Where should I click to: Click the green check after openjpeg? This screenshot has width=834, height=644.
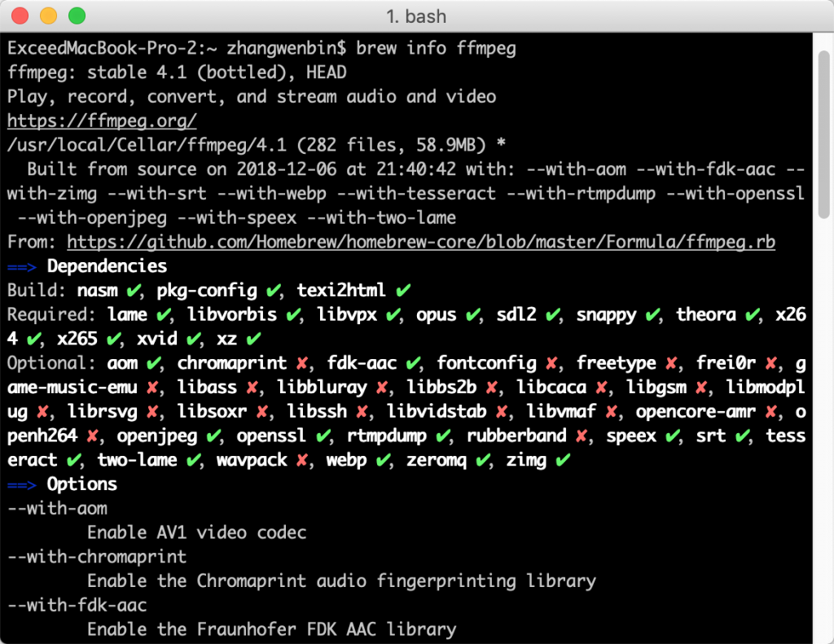(213, 436)
